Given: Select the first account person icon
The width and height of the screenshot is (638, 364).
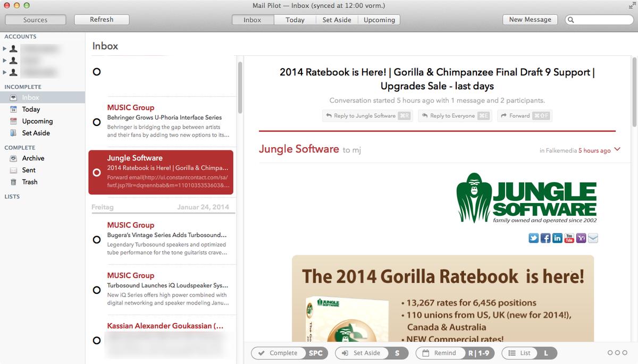Looking at the screenshot, I should pos(14,48).
